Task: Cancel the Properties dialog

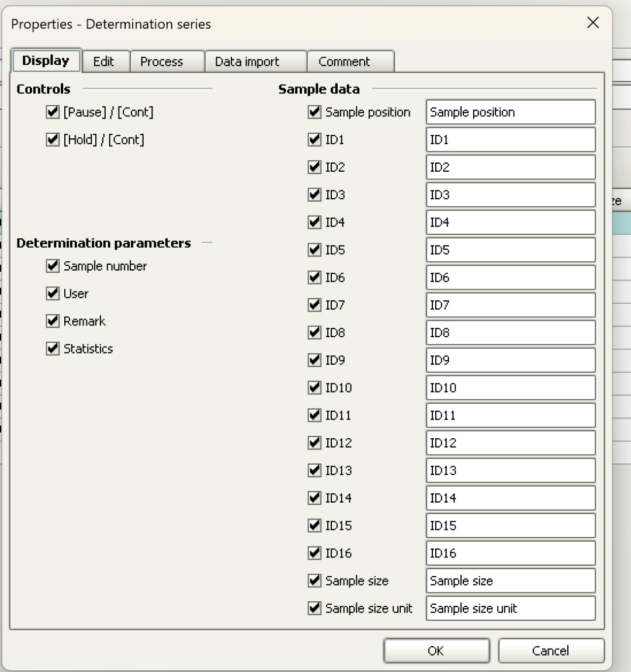Action: [552, 651]
